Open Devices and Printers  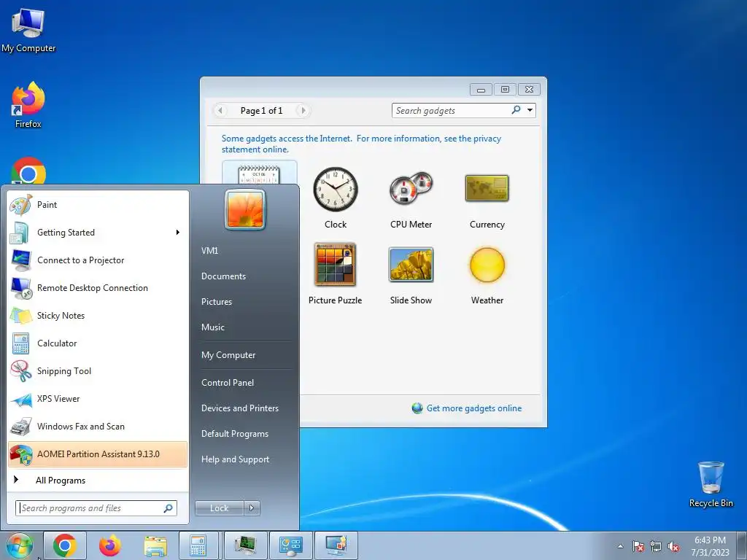pos(239,408)
